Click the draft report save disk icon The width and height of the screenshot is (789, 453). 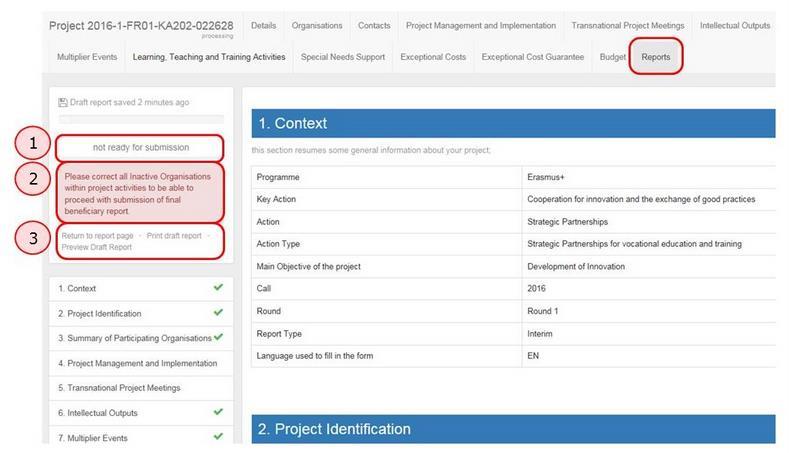(x=63, y=103)
